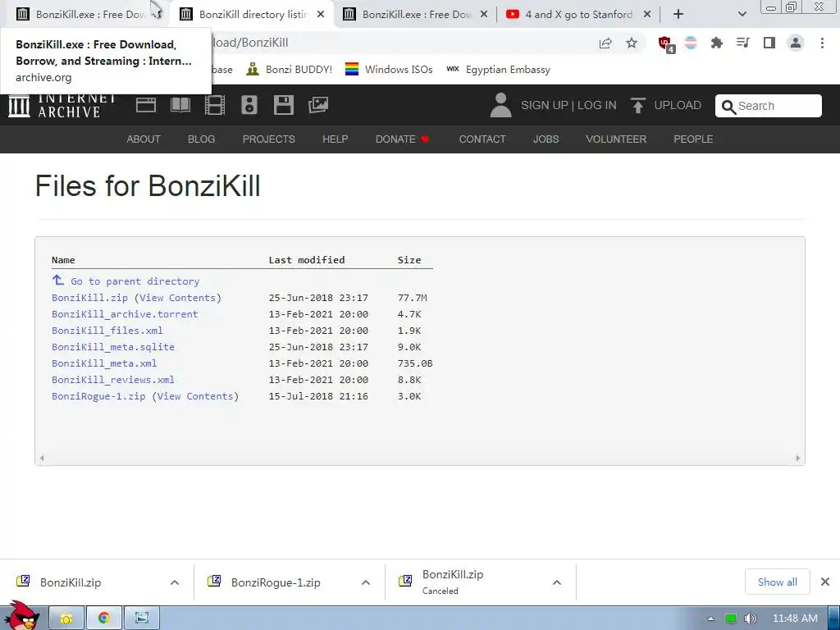Screen dimensions: 840x630
Task: Close the downloads bar
Action: click(x=825, y=582)
